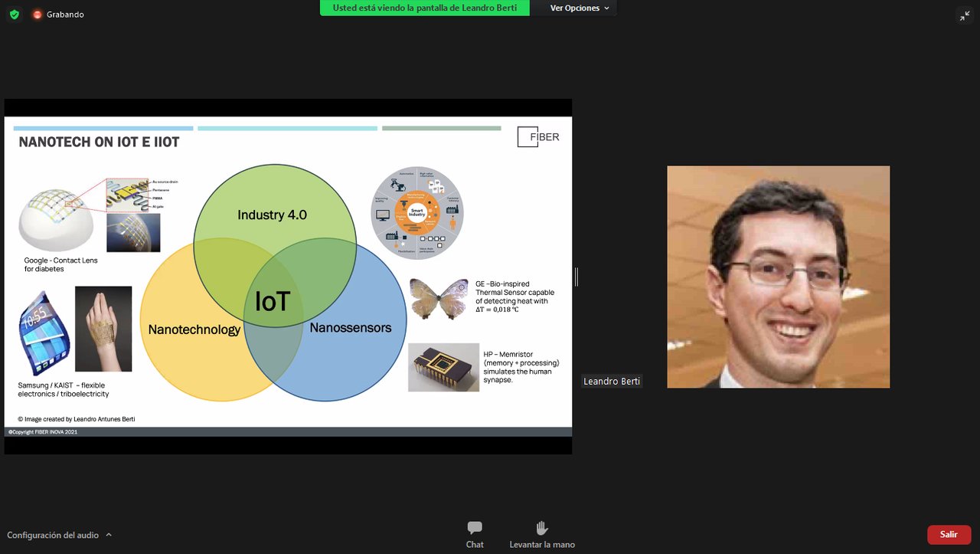980x554 pixels.
Task: Open the Chat panel
Action: point(475,534)
